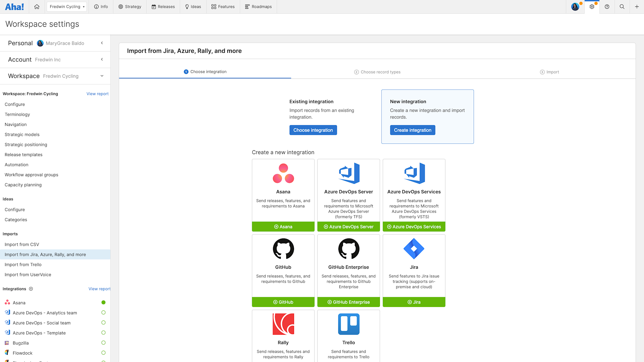This screenshot has width=644, height=362.
Task: Open the Help question mark icon
Action: pyautogui.click(x=607, y=6)
